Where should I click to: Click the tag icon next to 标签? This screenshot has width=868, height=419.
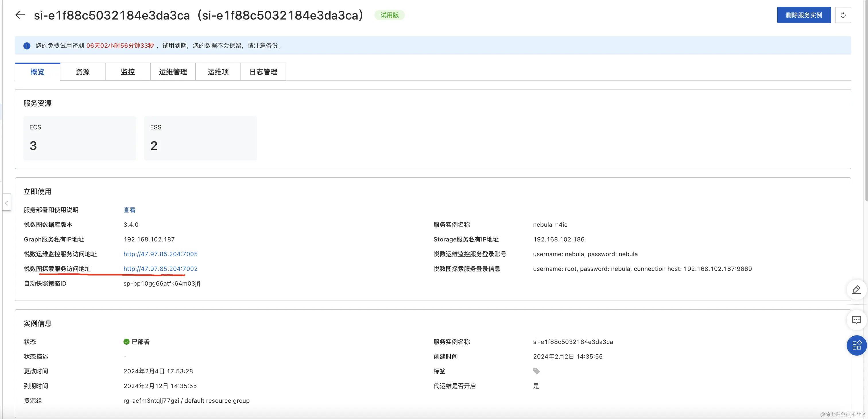(x=536, y=371)
